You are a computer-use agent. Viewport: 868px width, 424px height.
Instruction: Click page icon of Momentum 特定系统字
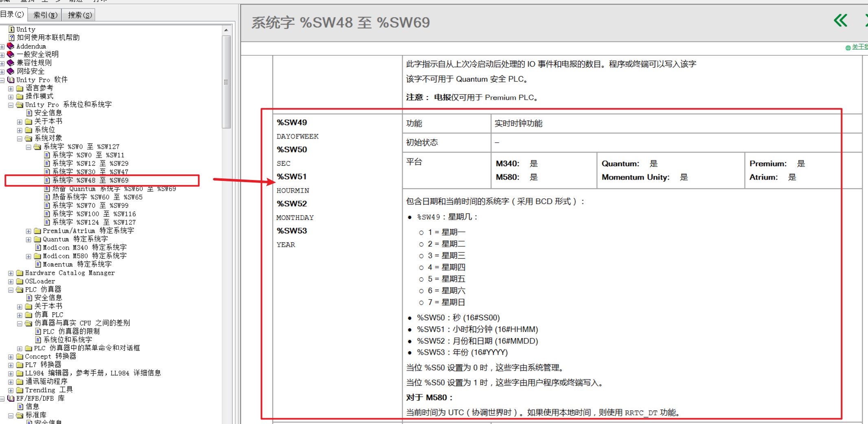[x=38, y=264]
